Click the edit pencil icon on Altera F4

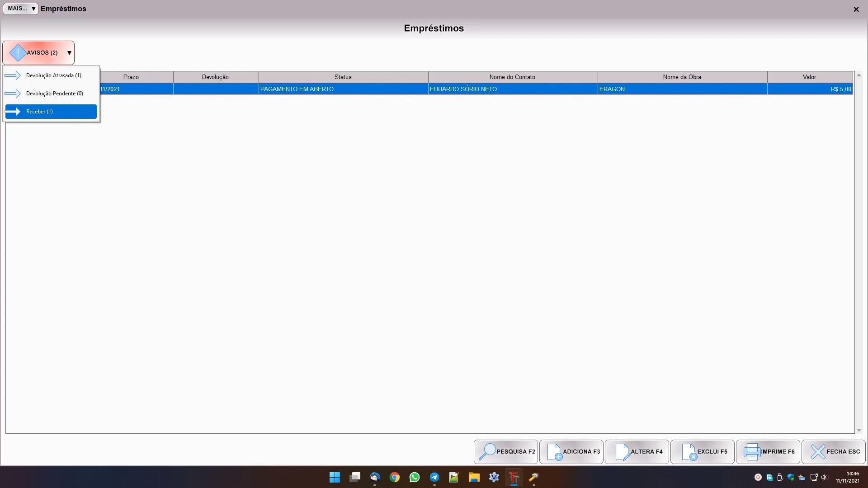[622, 451]
